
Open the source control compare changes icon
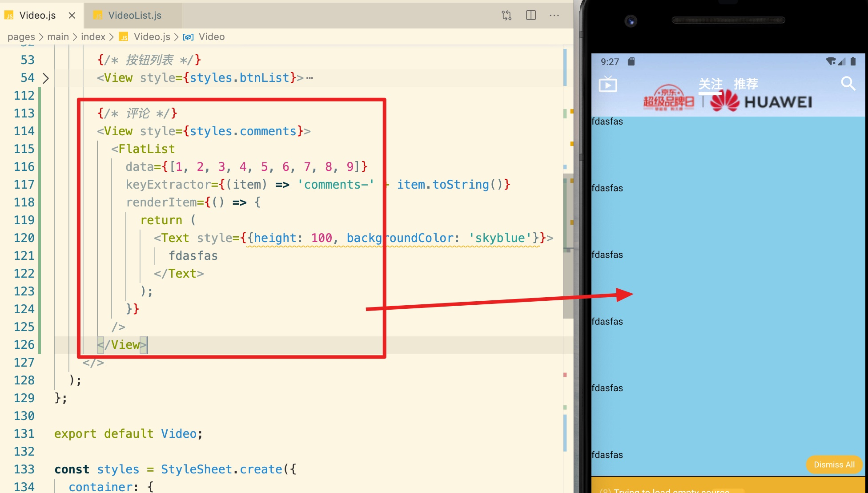click(506, 16)
